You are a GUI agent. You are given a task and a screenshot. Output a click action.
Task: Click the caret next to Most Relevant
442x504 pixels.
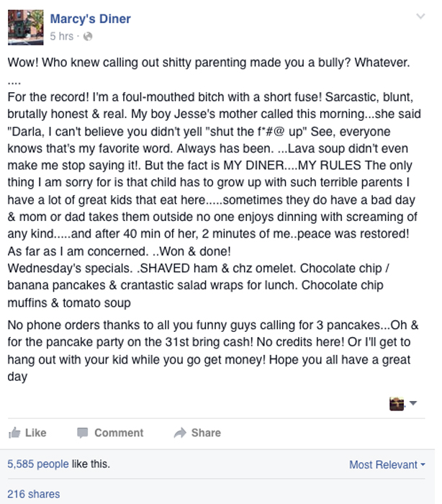423,464
